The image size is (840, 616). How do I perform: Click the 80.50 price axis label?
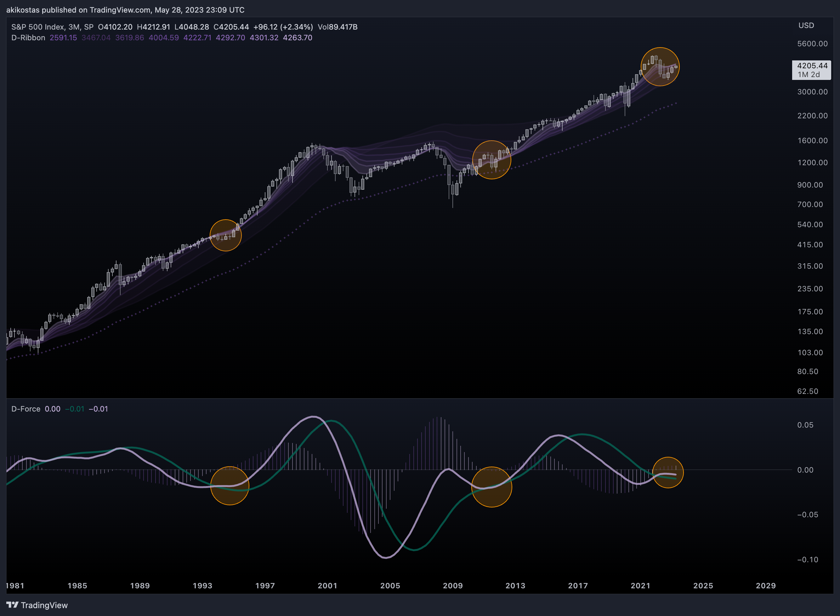coord(808,371)
